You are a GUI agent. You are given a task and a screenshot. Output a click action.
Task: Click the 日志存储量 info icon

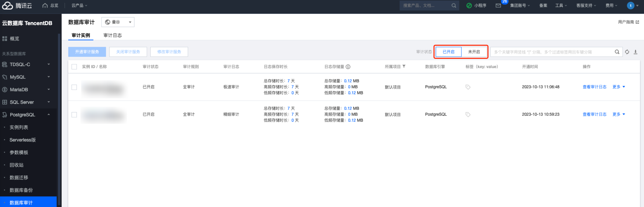pyautogui.click(x=348, y=67)
